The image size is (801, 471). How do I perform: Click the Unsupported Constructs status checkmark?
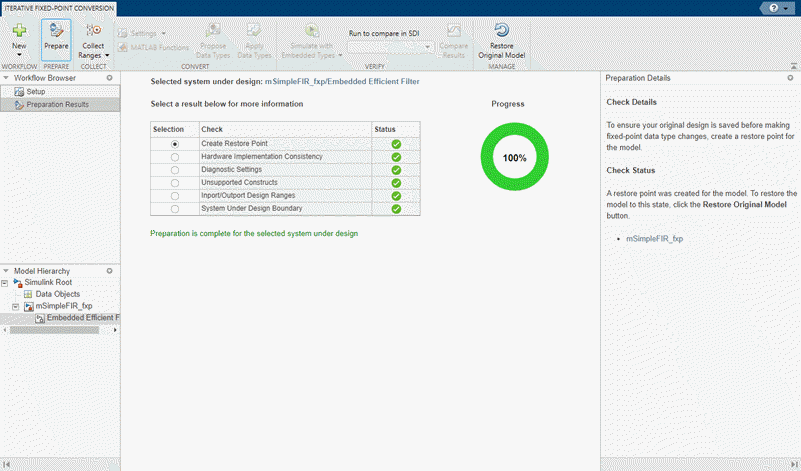pos(396,183)
